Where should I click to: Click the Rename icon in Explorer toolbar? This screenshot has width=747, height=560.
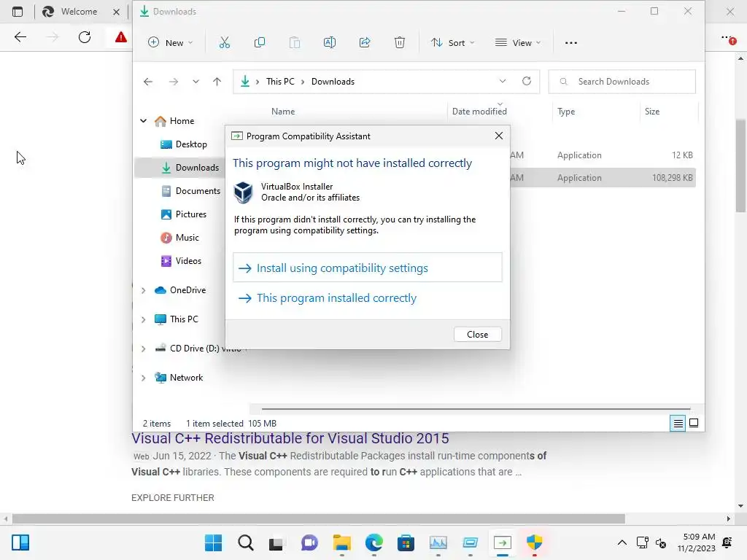point(330,43)
